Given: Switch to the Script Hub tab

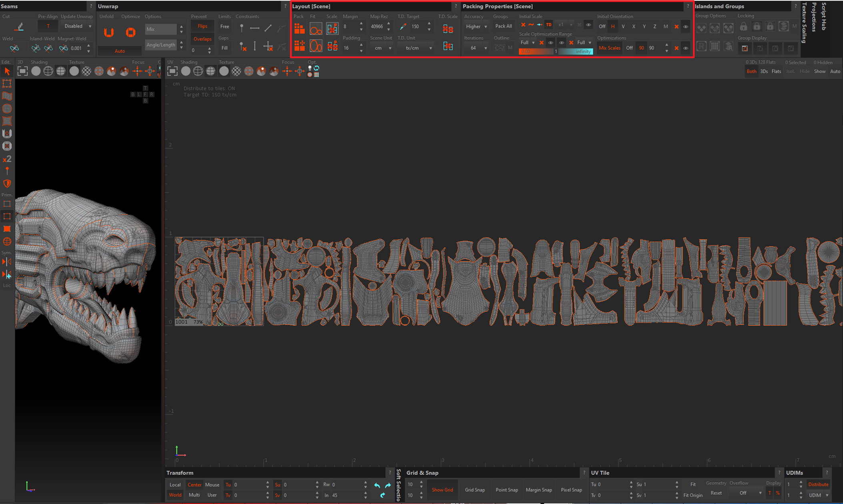Looking at the screenshot, I should pos(823,17).
